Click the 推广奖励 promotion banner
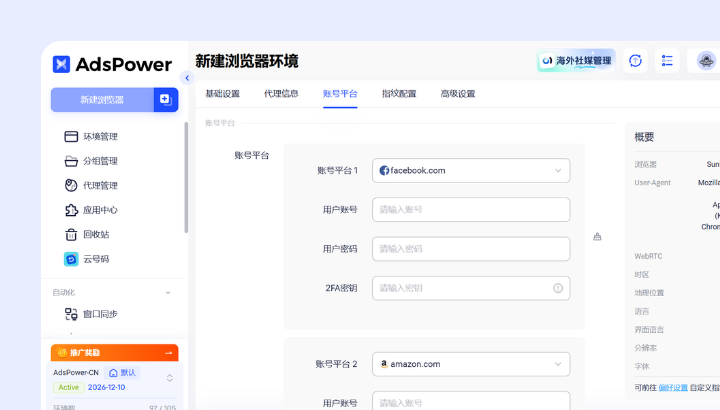This screenshot has height=410, width=720. (x=114, y=353)
